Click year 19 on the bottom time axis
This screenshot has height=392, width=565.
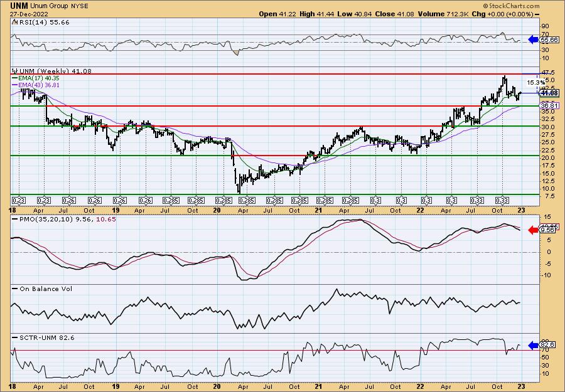[116, 386]
